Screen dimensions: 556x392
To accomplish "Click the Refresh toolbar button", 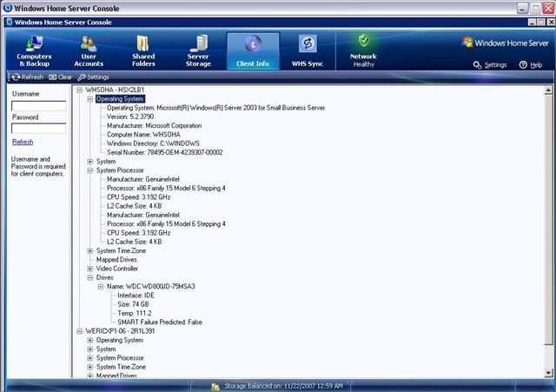I will pyautogui.click(x=27, y=77).
